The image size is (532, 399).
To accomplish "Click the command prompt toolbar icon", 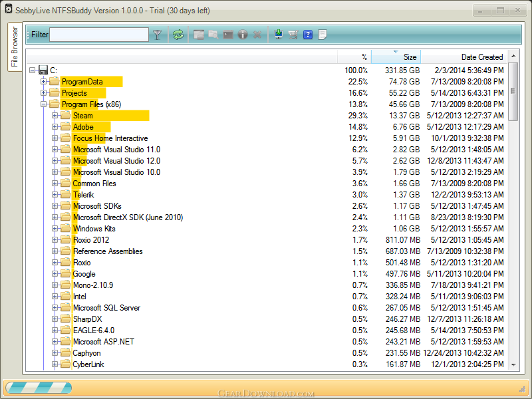I will 228,35.
